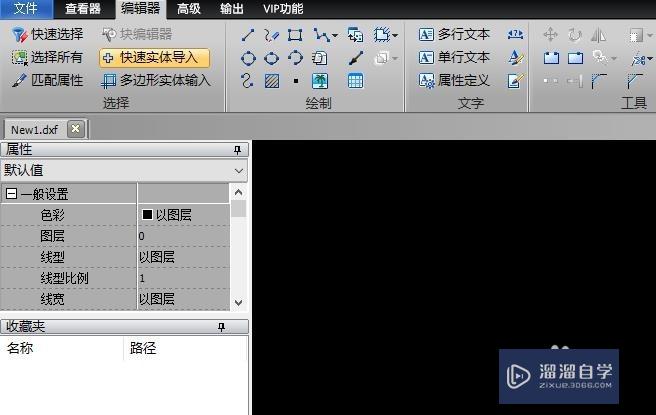Select the Point drawing tool

[296, 81]
